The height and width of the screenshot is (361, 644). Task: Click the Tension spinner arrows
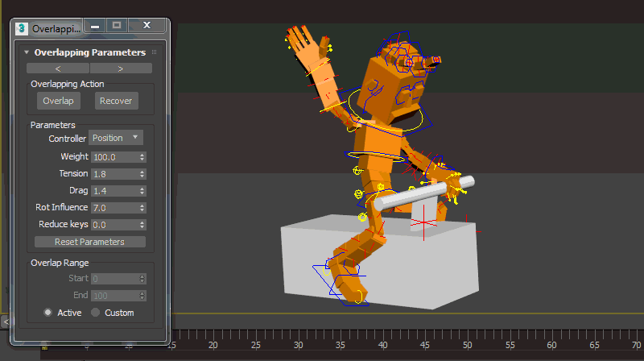coord(142,174)
